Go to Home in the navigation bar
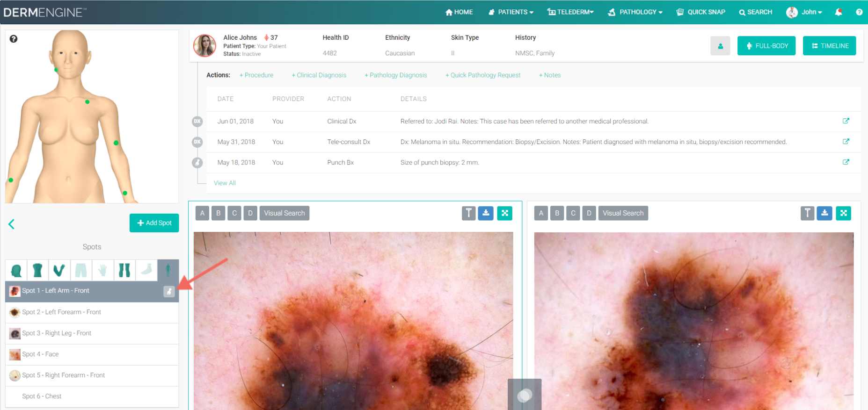This screenshot has width=868, height=410. 459,12
